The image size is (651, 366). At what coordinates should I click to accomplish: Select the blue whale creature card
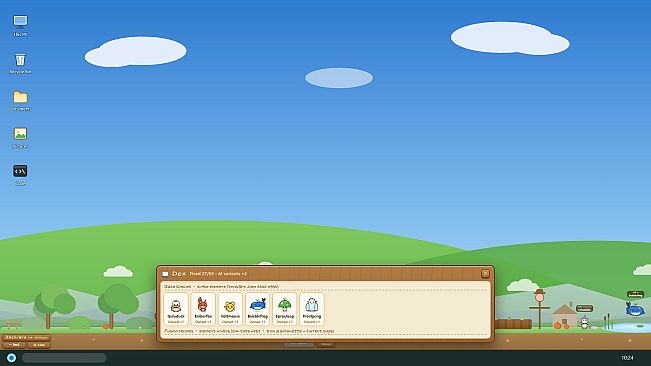[x=257, y=309]
